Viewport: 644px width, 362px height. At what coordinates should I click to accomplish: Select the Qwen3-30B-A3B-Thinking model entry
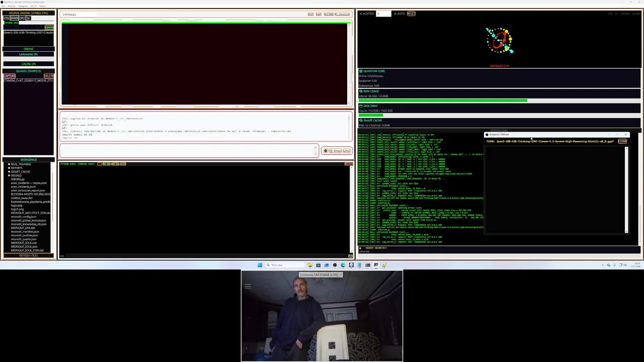click(29, 33)
